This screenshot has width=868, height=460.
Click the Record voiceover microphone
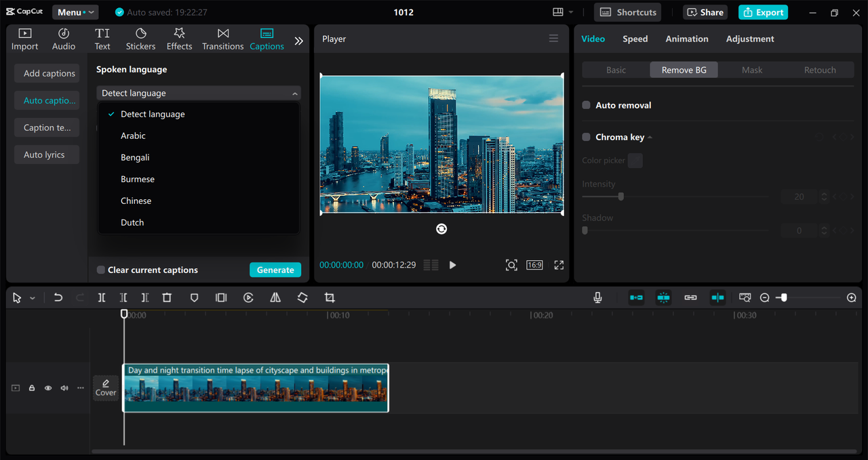(x=597, y=297)
